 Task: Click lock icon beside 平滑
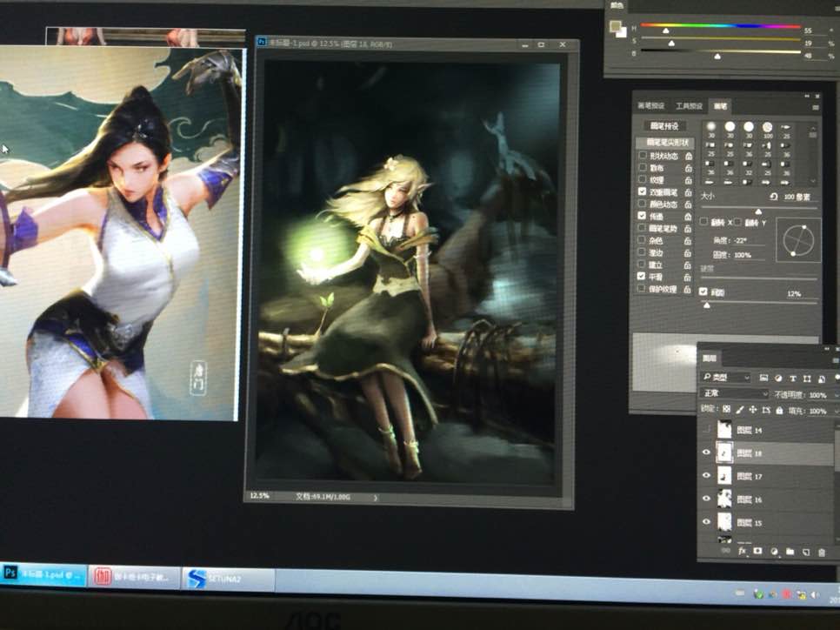[x=687, y=278]
